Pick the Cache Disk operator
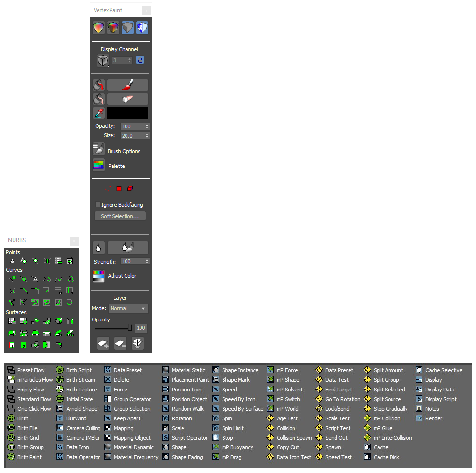 tap(381, 457)
